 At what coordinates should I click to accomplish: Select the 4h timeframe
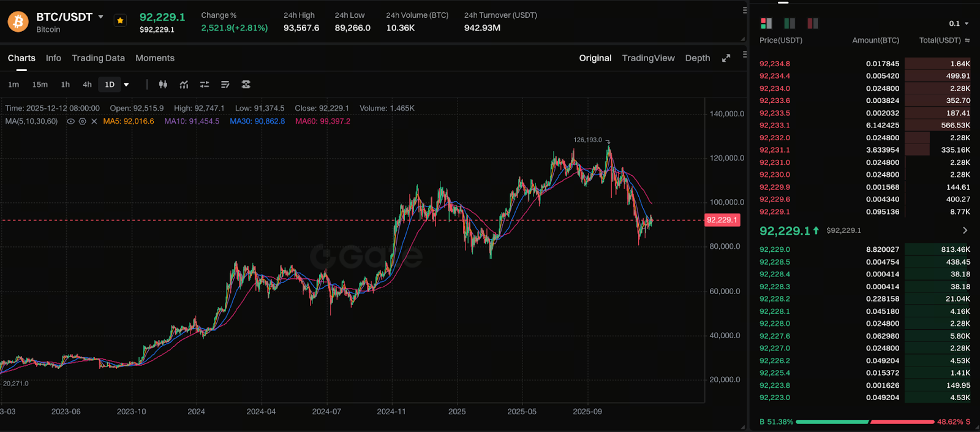coord(87,85)
